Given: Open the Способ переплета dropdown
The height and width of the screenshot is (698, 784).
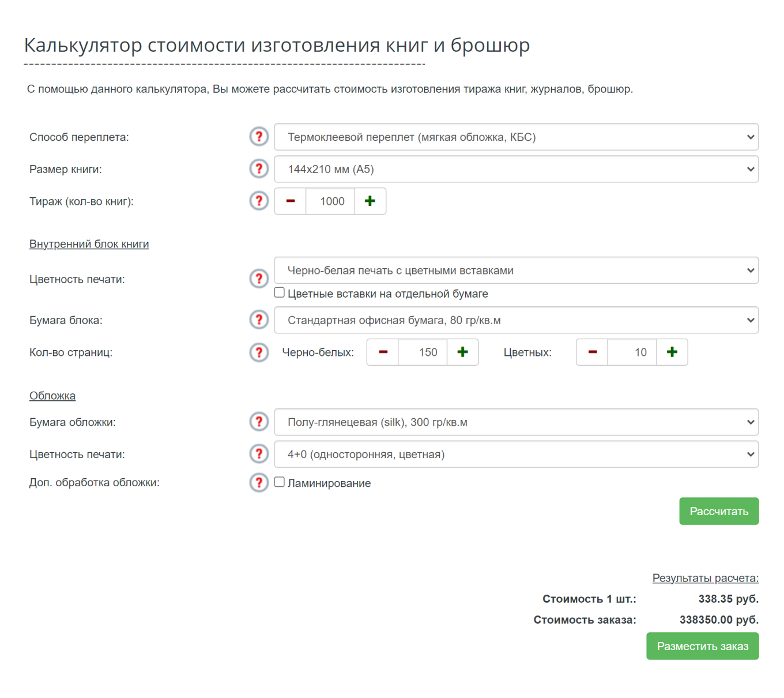Looking at the screenshot, I should pyautogui.click(x=516, y=137).
